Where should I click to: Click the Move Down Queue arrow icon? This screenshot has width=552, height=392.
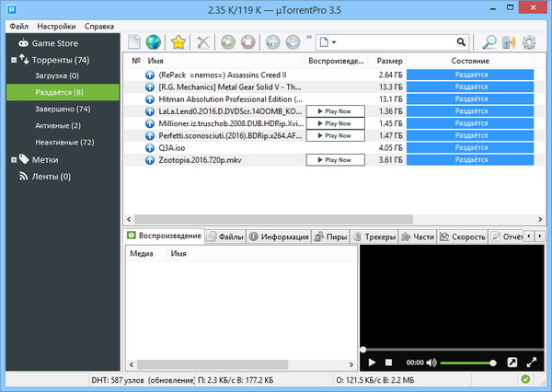293,42
